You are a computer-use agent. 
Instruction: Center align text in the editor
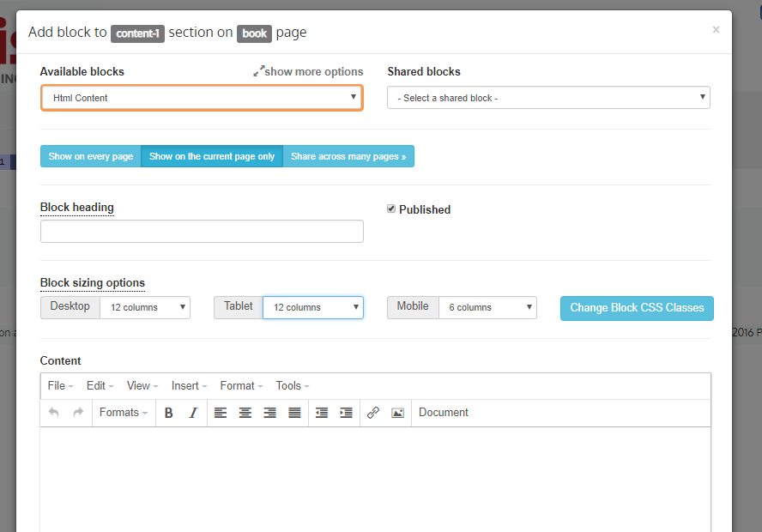point(245,413)
